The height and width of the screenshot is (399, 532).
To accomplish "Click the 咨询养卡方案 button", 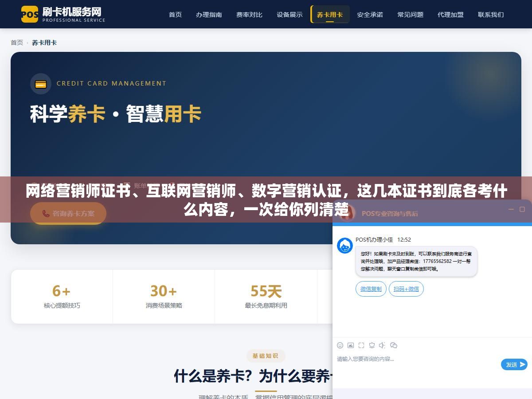I will click(68, 213).
